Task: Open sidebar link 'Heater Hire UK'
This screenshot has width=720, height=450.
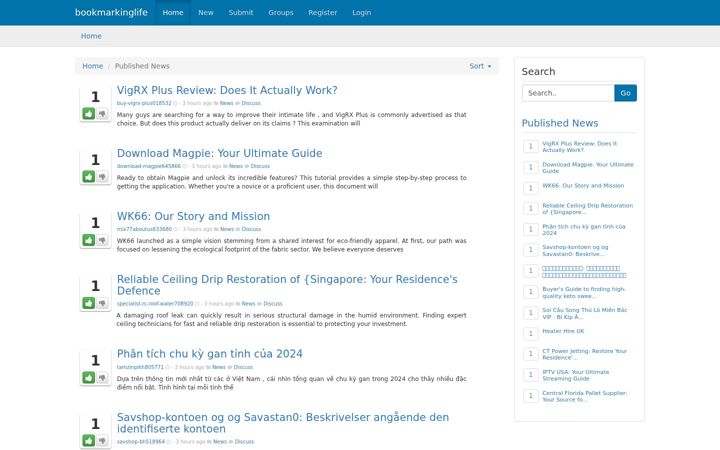Action: pos(563,331)
